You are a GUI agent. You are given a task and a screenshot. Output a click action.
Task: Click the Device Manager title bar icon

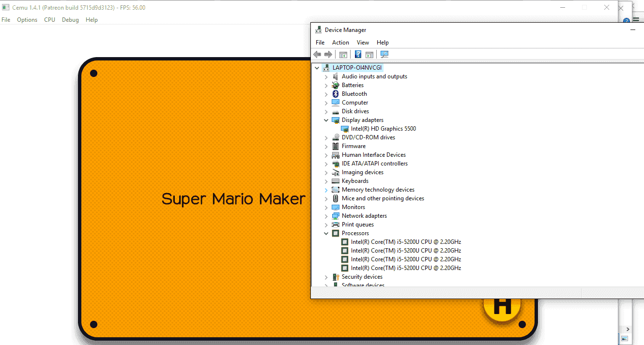pyautogui.click(x=318, y=30)
